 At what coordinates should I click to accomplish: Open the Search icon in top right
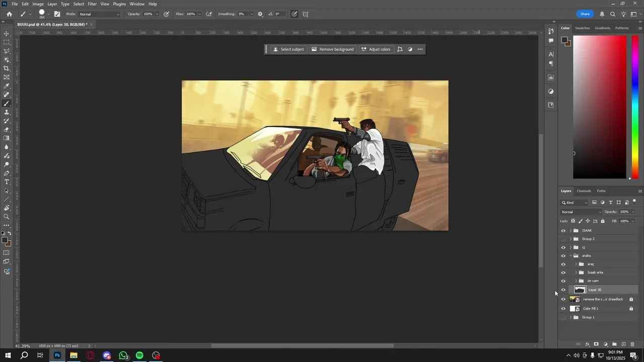coord(613,14)
